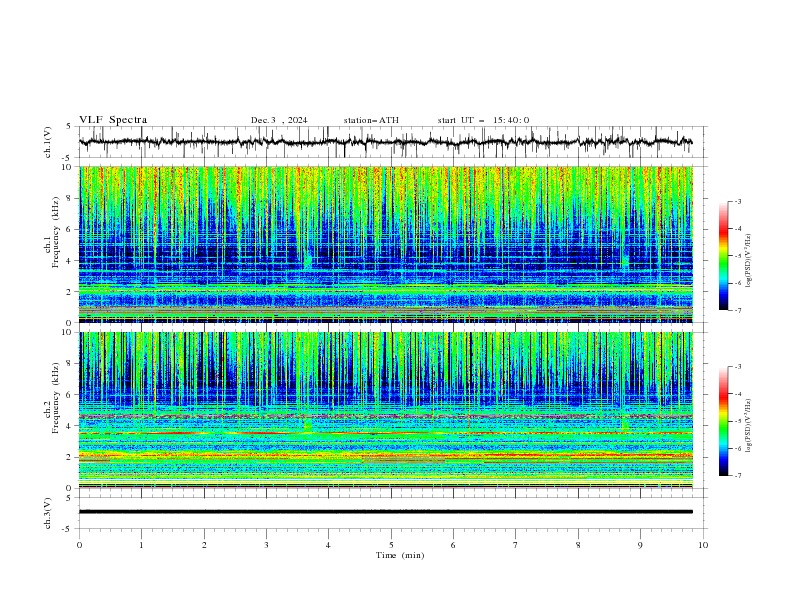
Task: Click the ch.1 "Frequency (kHz)" axis label
Action: [x=55, y=233]
